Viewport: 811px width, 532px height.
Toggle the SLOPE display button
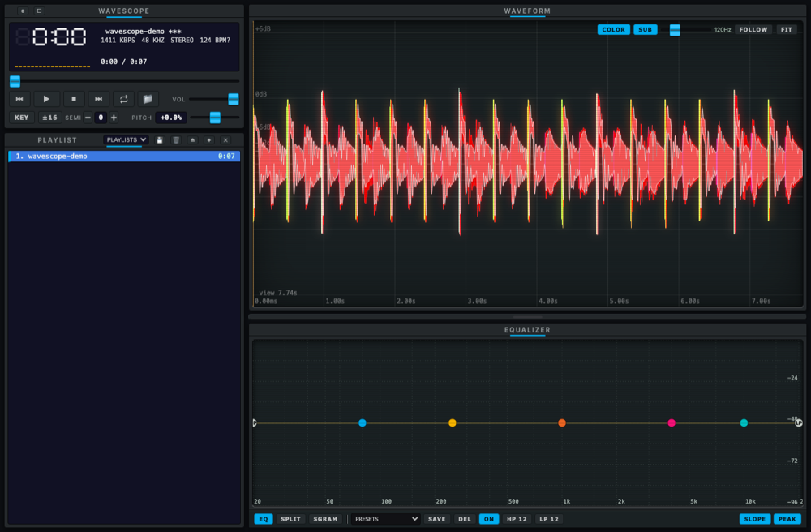point(754,519)
